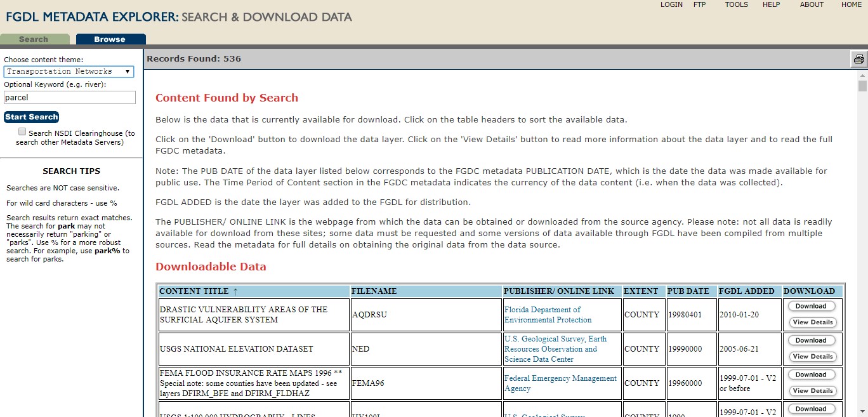Open the LOGIN menu item

click(x=671, y=4)
